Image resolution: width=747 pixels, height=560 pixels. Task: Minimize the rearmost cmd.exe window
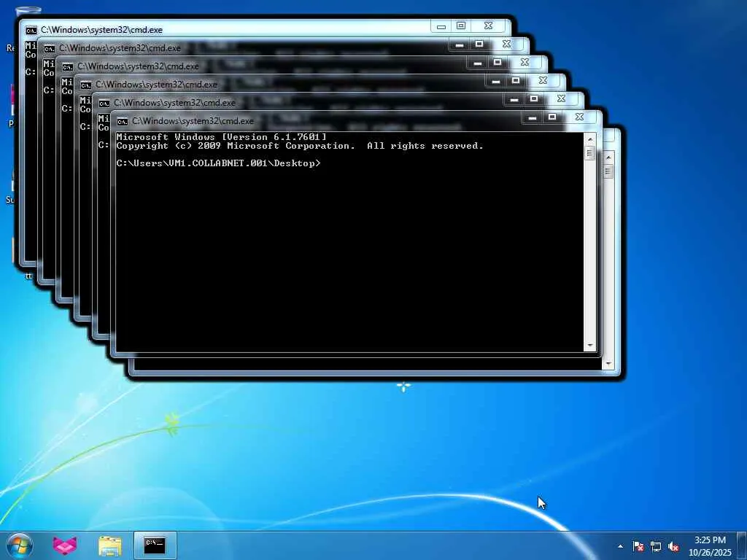(x=441, y=26)
